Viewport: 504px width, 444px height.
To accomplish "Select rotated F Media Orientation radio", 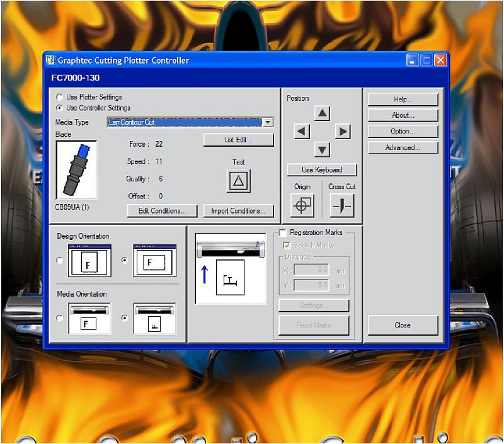I will pos(125,318).
